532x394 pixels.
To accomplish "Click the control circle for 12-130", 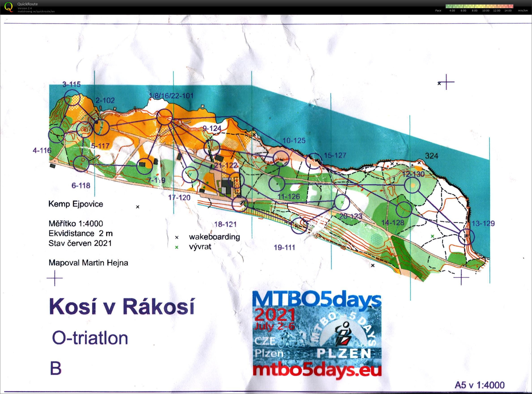I will point(412,185).
